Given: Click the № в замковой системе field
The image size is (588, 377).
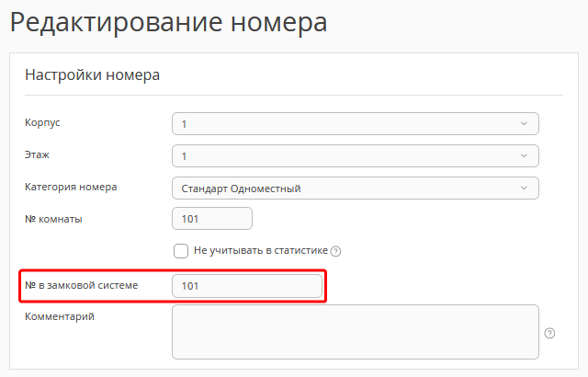Looking at the screenshot, I should [247, 286].
